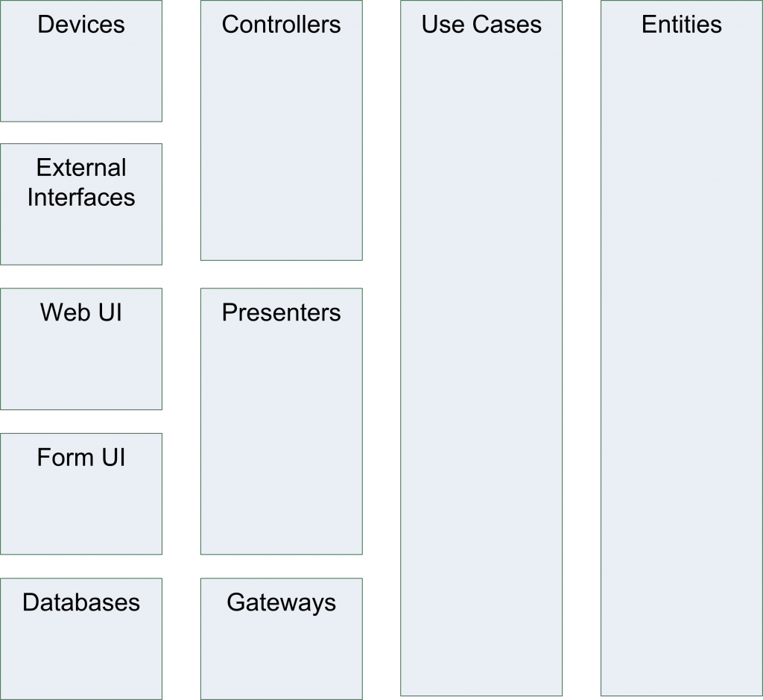Click the 'Form UI' heading text

pos(81,457)
